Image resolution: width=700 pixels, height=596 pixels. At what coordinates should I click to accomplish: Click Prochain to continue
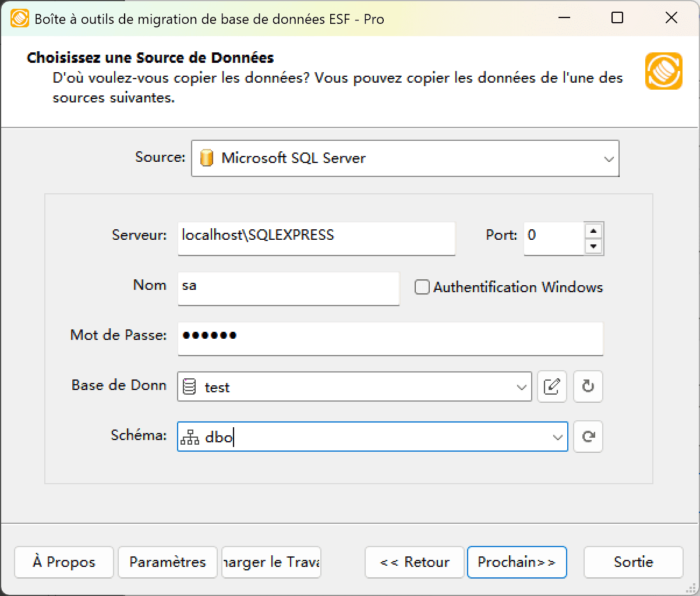(x=517, y=562)
